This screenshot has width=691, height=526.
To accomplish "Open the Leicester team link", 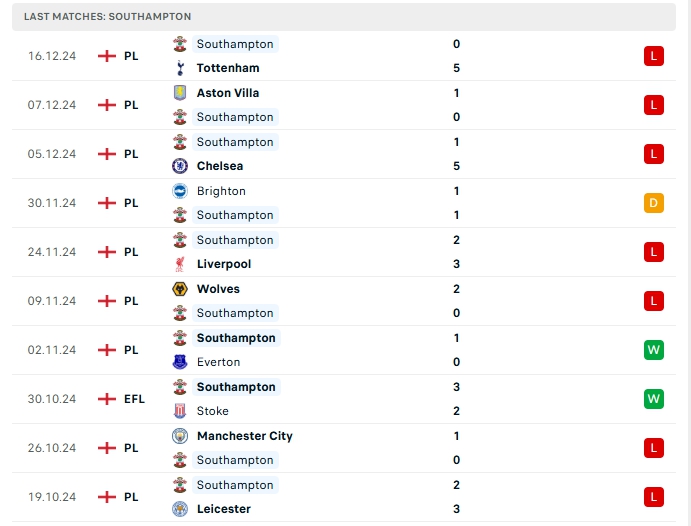I will pyautogui.click(x=224, y=509).
